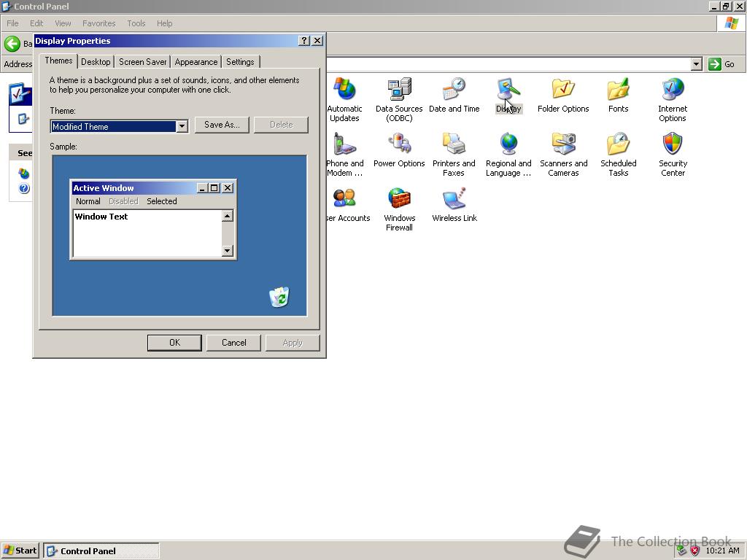
Task: Click Help and Support question mark icon
Action: tap(24, 189)
